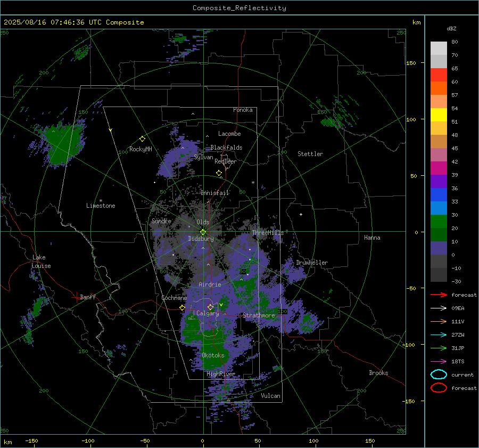Click the light gray 70-80 dBZ swatch
Screen dimensions: 479x448
click(439, 48)
